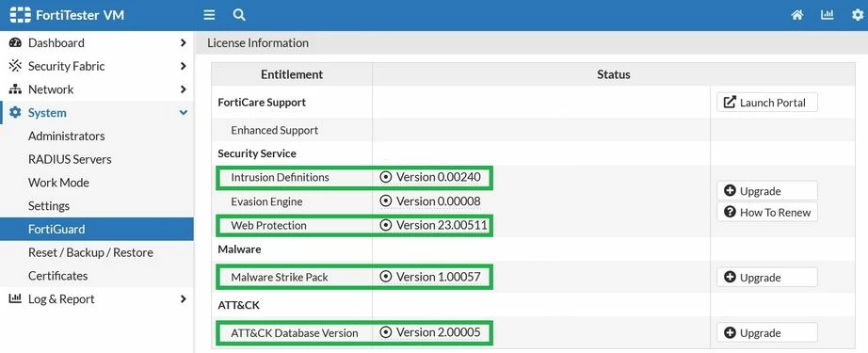This screenshot has width=868, height=353.
Task: Go home via the house icon
Action: [797, 15]
